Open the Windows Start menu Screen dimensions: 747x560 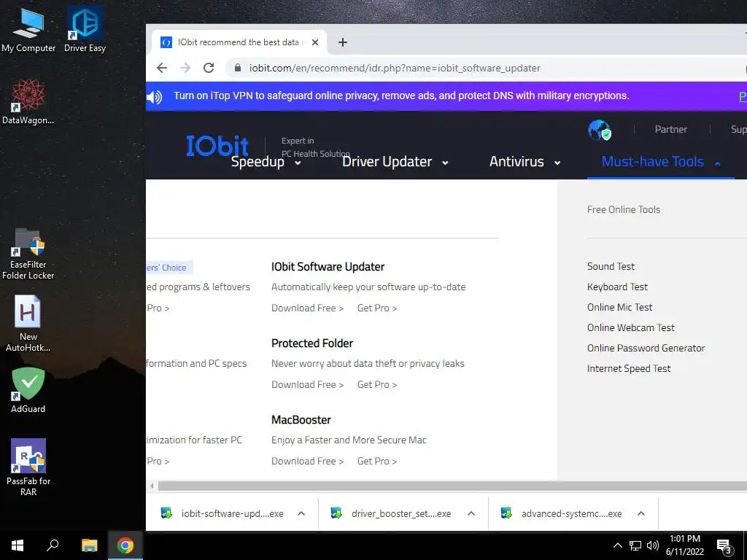18,545
